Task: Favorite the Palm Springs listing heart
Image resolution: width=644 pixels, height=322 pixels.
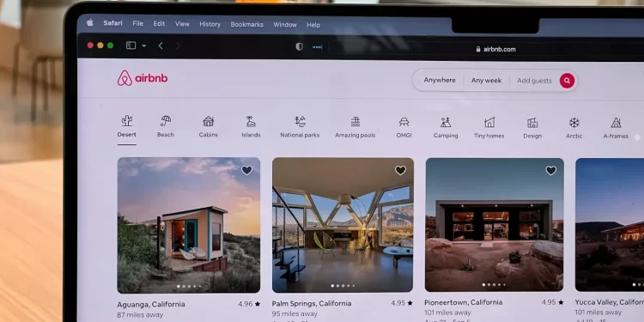Action: coord(400,170)
